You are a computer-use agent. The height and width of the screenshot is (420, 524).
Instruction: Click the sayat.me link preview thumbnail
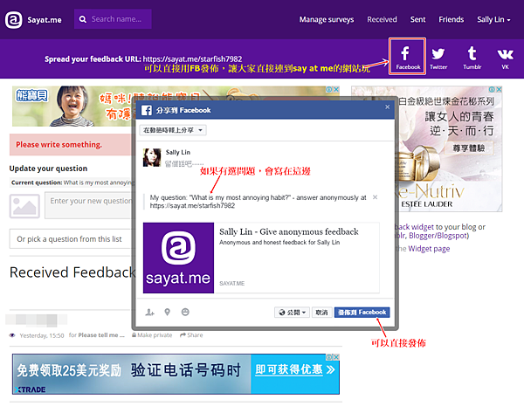tap(178, 258)
